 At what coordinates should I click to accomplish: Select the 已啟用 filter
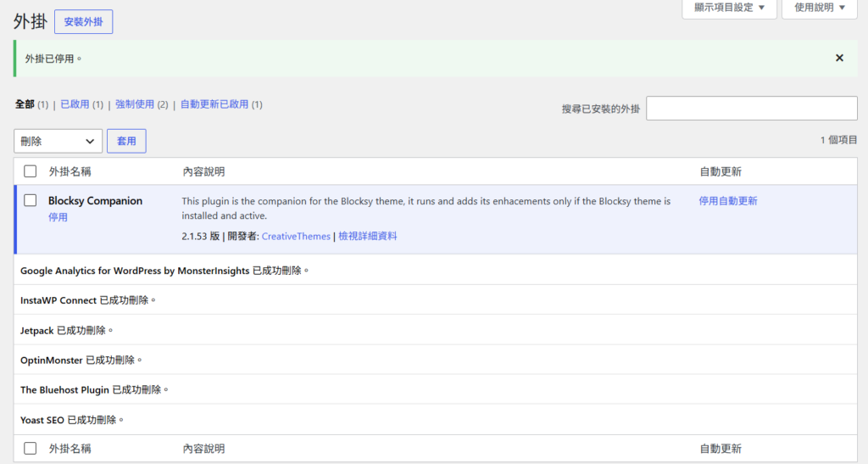pos(75,104)
